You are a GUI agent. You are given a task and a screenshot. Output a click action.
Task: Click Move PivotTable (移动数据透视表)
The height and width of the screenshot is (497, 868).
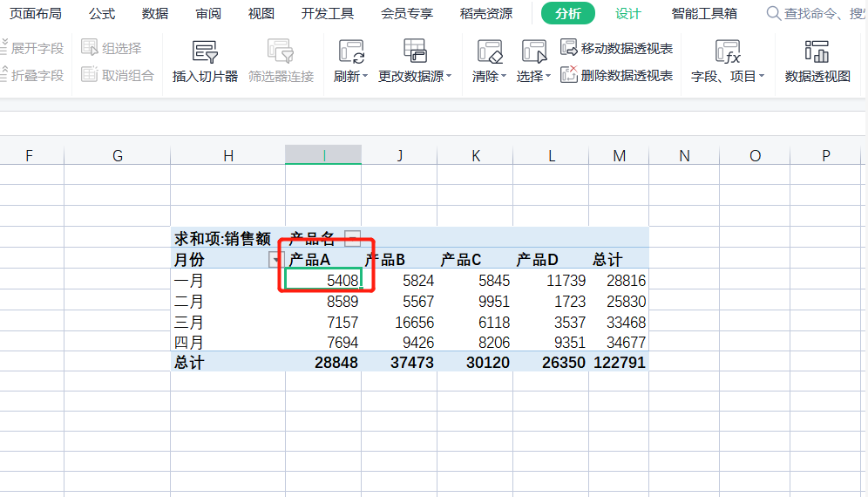[x=617, y=49]
